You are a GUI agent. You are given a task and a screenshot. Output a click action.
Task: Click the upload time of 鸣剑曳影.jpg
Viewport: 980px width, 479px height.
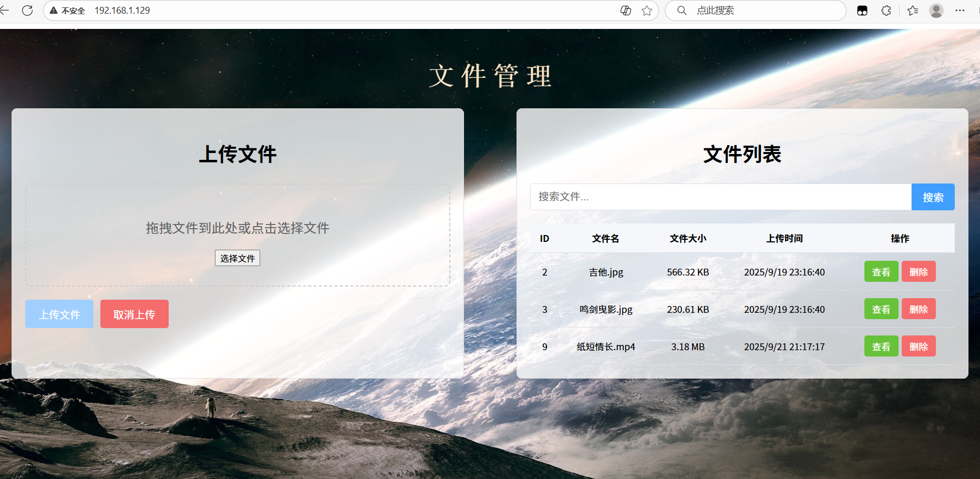click(785, 310)
